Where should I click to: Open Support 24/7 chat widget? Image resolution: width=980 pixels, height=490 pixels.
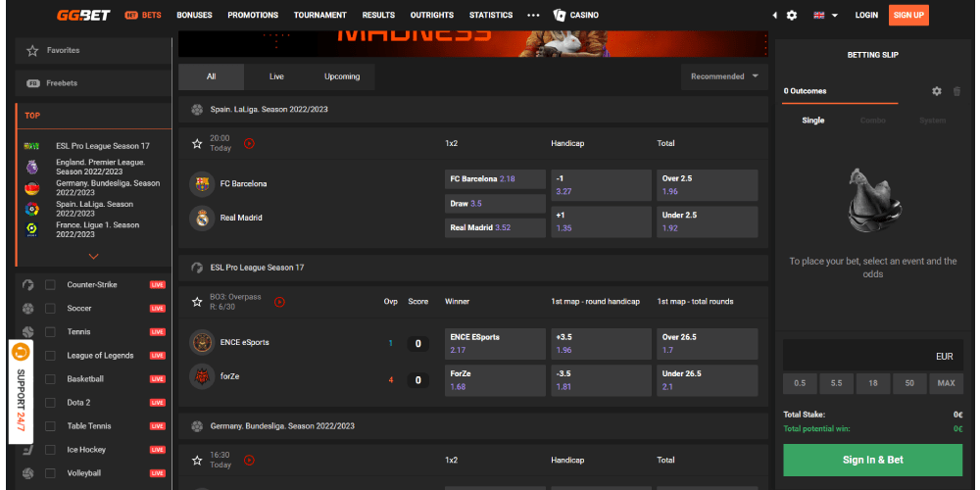click(21, 392)
